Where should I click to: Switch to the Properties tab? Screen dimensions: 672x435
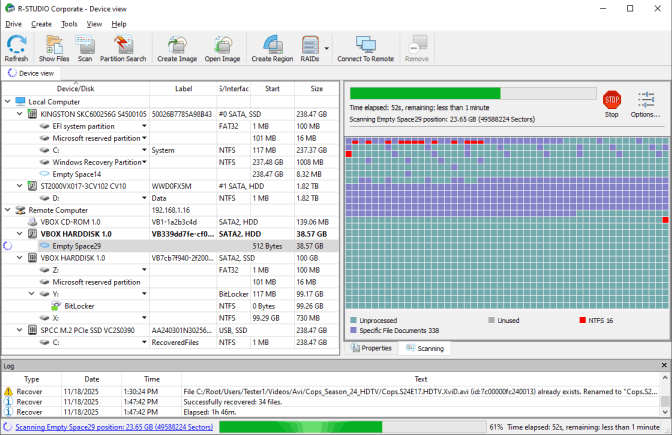tap(371, 348)
